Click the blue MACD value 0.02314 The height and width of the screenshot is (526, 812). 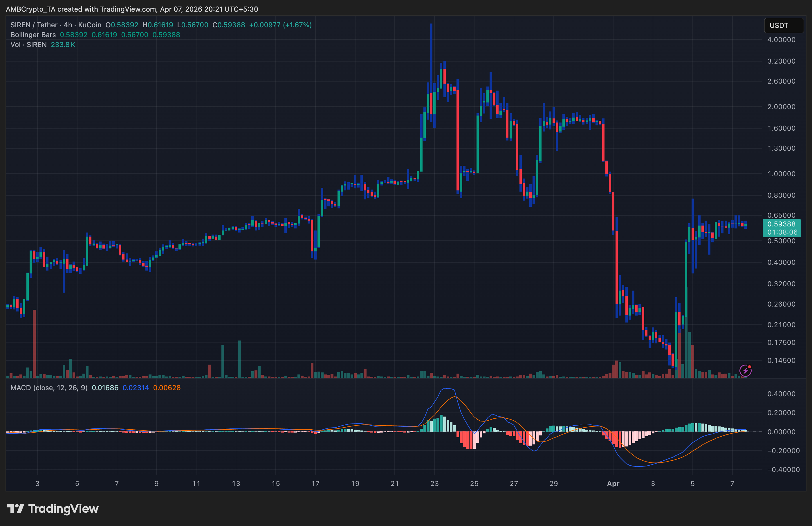click(x=136, y=388)
